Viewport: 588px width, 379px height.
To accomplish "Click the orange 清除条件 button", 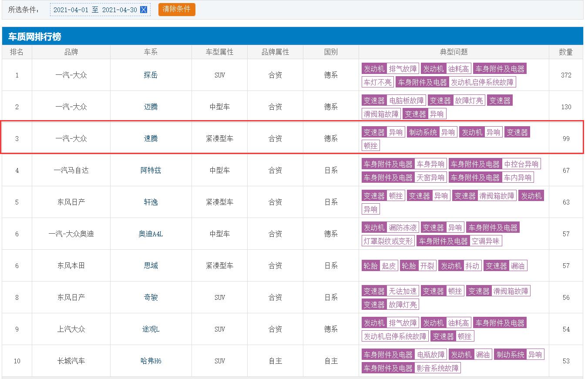I will (177, 9).
